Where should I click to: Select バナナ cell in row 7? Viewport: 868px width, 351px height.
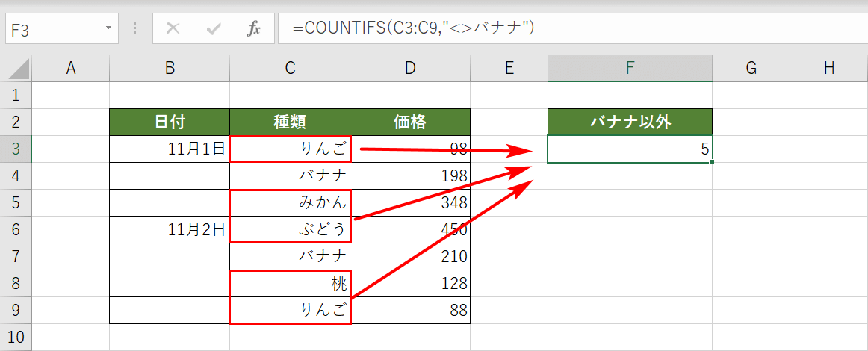[290, 256]
